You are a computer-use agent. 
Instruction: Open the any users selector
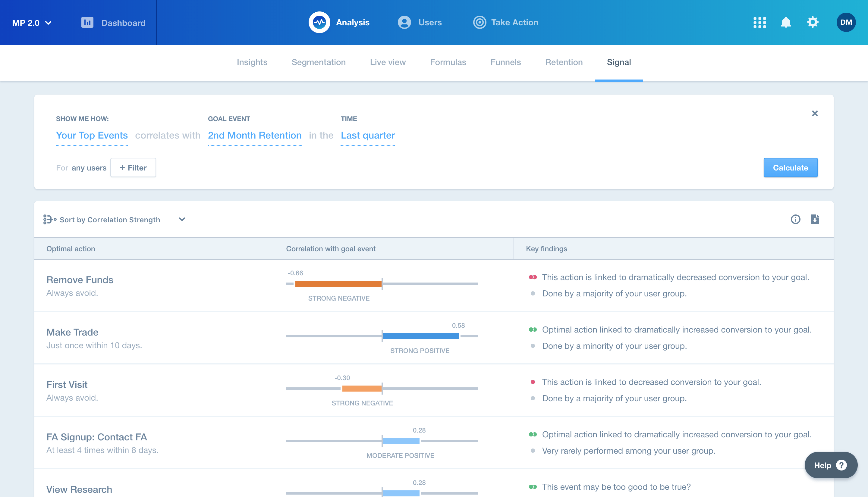coord(89,168)
